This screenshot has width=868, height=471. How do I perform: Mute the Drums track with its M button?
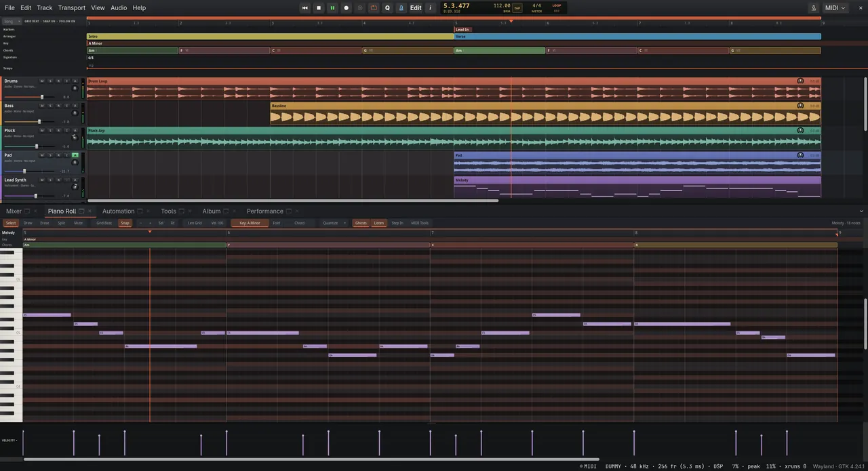(x=42, y=81)
